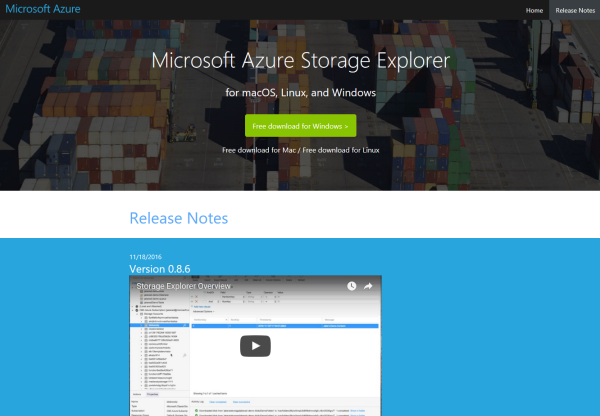The width and height of the screenshot is (600, 416).
Task: Open the Release Notes navigation tab
Action: tap(575, 10)
